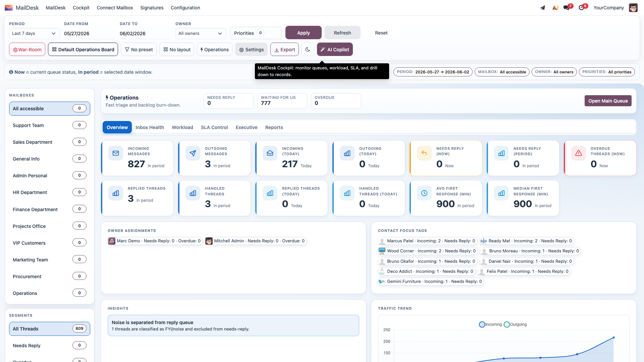Viewport: 644px width, 362px height.
Task: Open the AI assistant icon in header
Action: (x=555, y=8)
